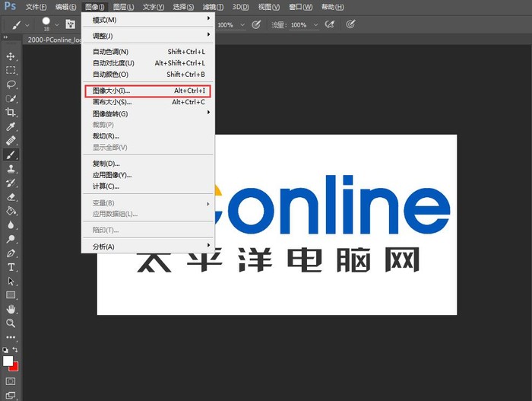Click the red background color swatch
Viewport: 532px width, 401px height.
(15, 368)
